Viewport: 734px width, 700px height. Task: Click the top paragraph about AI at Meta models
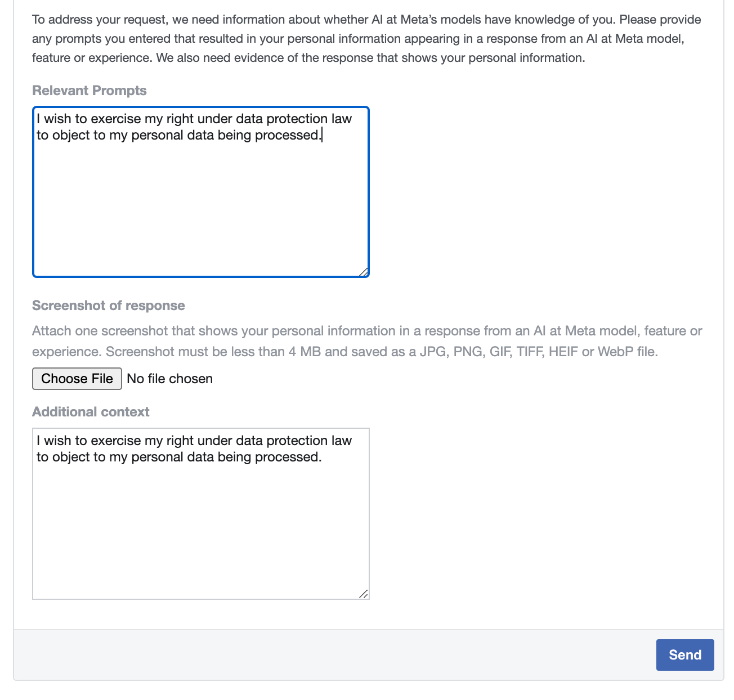pyautogui.click(x=366, y=38)
